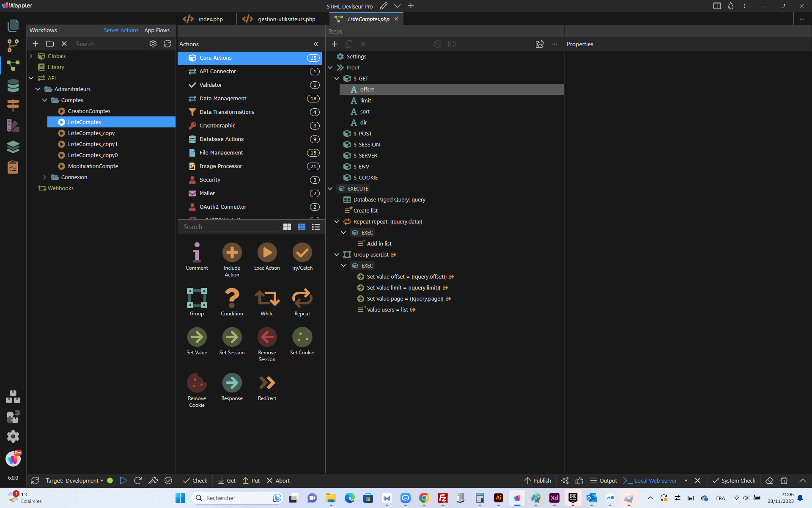
Task: Switch actions view to list layout
Action: pos(316,227)
